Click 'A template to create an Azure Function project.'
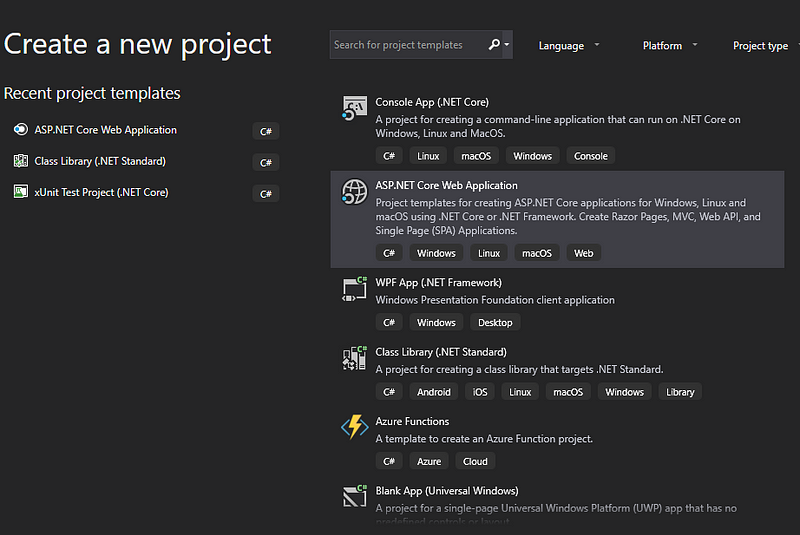The image size is (800, 535). [484, 439]
